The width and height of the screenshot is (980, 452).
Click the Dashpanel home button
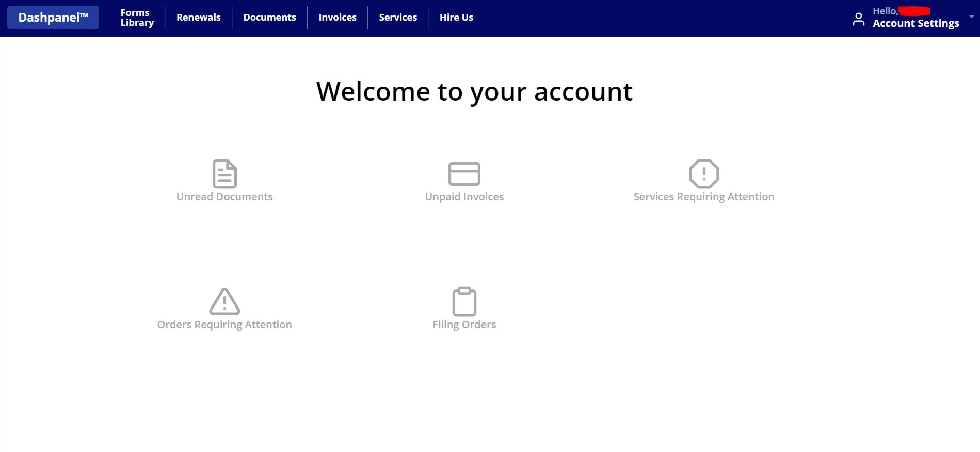click(53, 18)
